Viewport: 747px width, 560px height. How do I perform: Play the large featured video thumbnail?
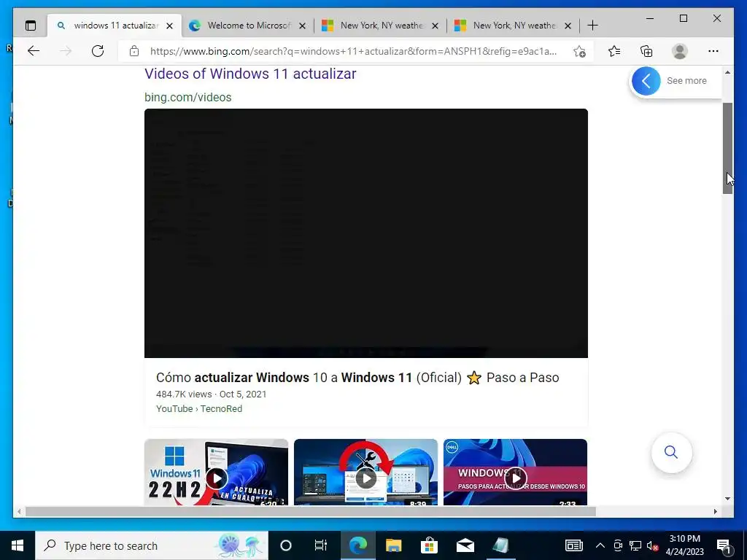366,233
